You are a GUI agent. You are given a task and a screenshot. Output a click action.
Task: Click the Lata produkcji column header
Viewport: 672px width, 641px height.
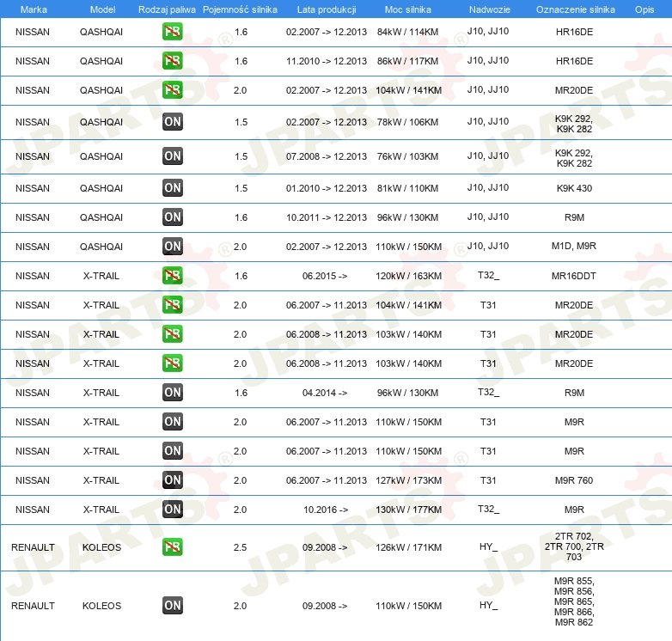coord(327,9)
